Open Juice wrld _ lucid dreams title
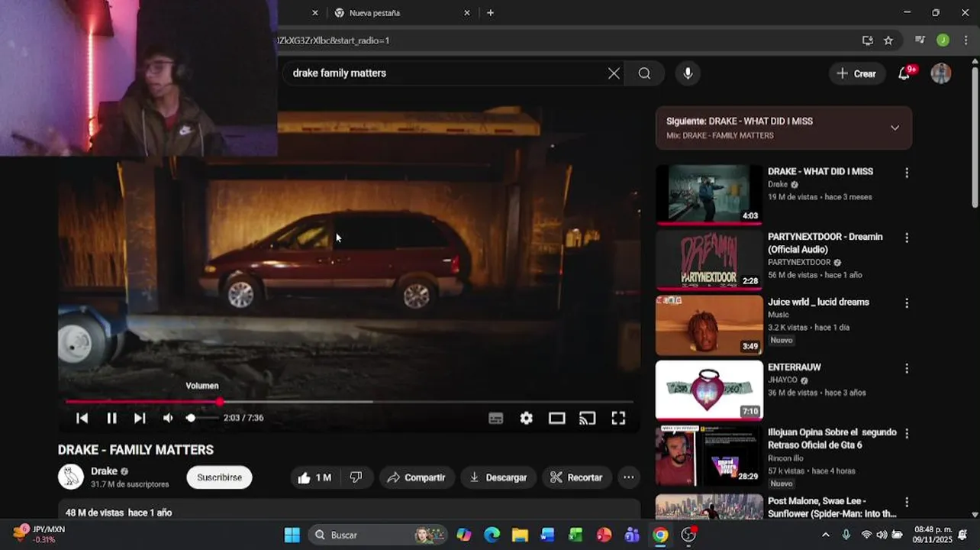 [x=818, y=302]
